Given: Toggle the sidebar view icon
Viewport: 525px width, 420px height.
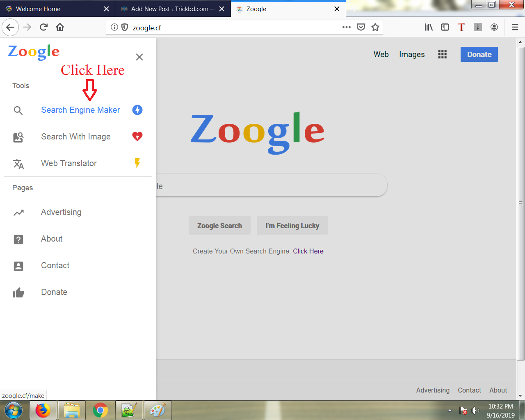Looking at the screenshot, I should pyautogui.click(x=445, y=27).
